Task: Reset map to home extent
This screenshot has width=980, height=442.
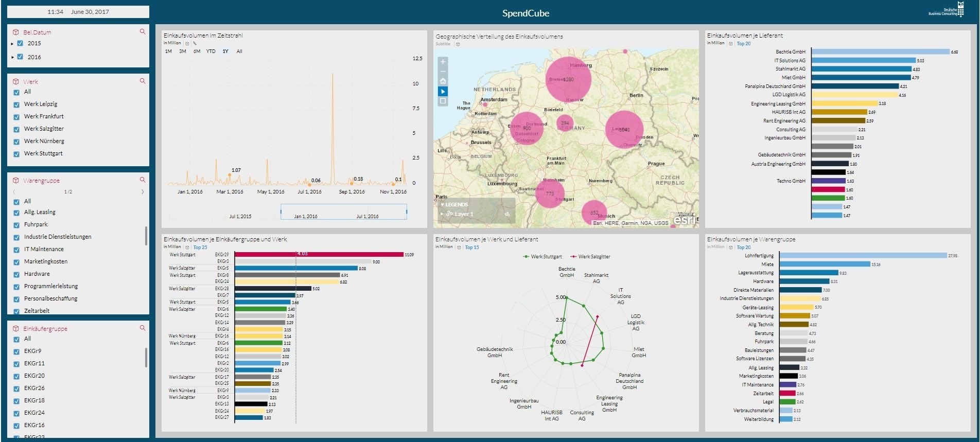Action: tap(443, 81)
